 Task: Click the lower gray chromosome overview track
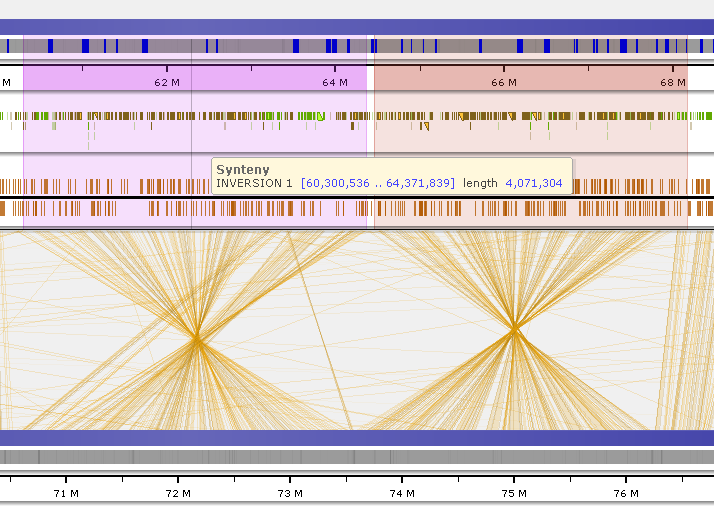click(357, 457)
